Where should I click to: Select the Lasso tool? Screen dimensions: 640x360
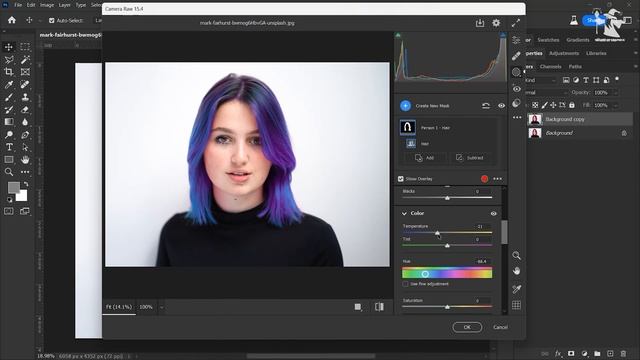[x=9, y=60]
